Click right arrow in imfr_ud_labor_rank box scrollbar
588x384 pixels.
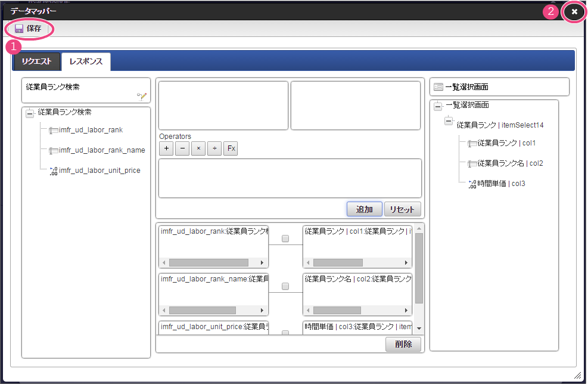[x=262, y=263]
